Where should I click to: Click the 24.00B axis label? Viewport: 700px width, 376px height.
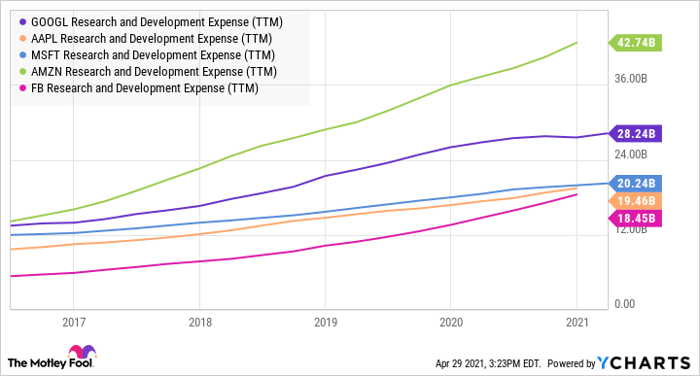[x=630, y=154]
